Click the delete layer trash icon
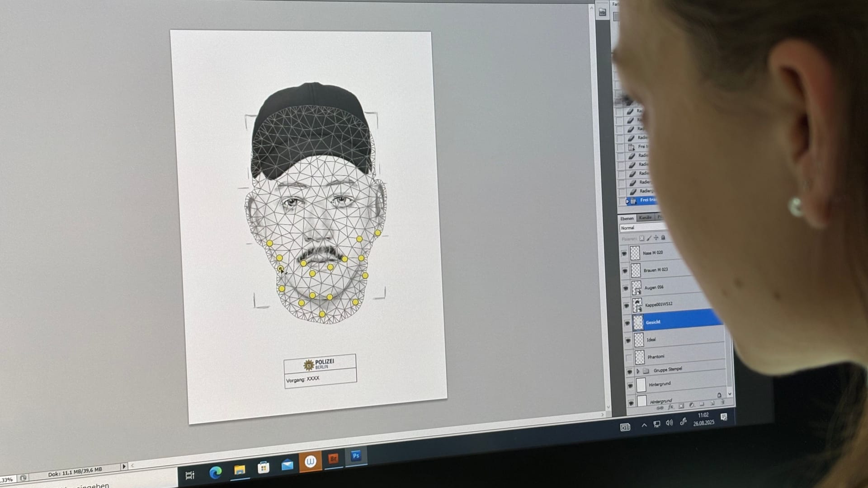 point(722,402)
